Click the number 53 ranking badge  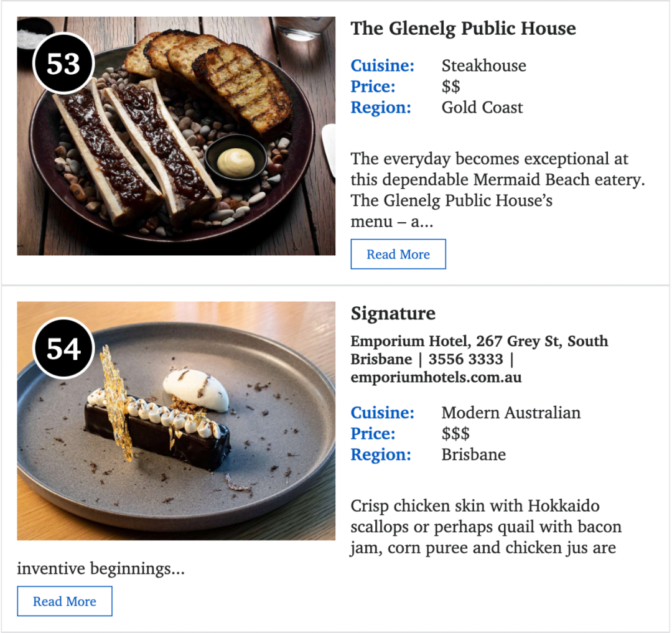[63, 63]
